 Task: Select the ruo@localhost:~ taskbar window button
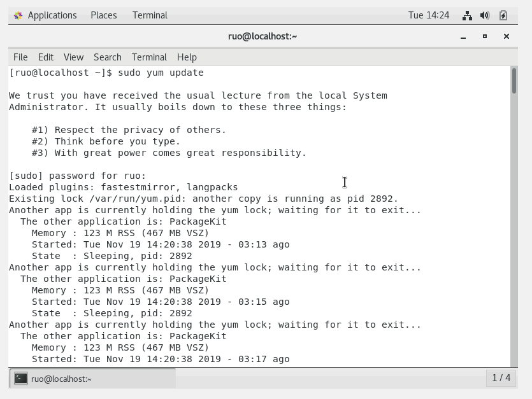[x=92, y=379]
